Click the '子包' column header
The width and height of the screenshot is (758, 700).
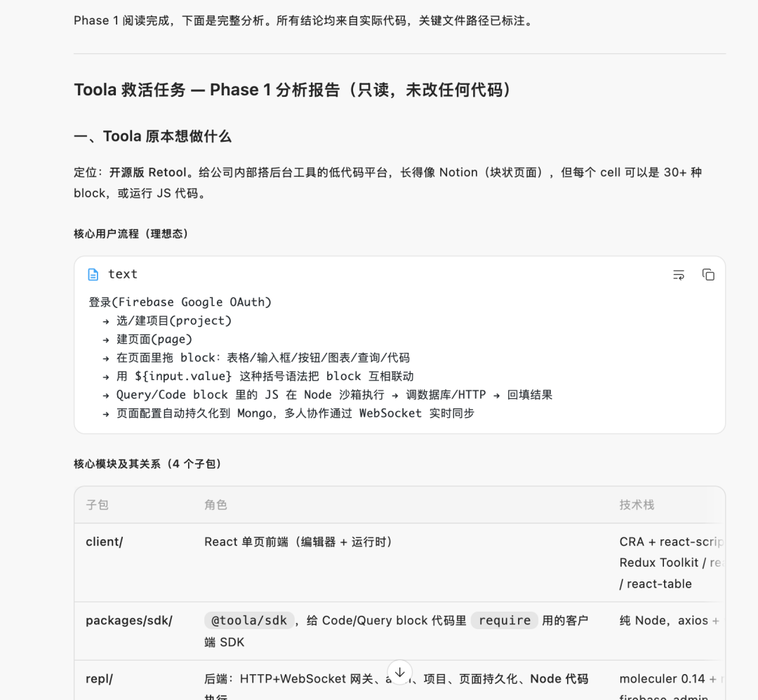97,505
